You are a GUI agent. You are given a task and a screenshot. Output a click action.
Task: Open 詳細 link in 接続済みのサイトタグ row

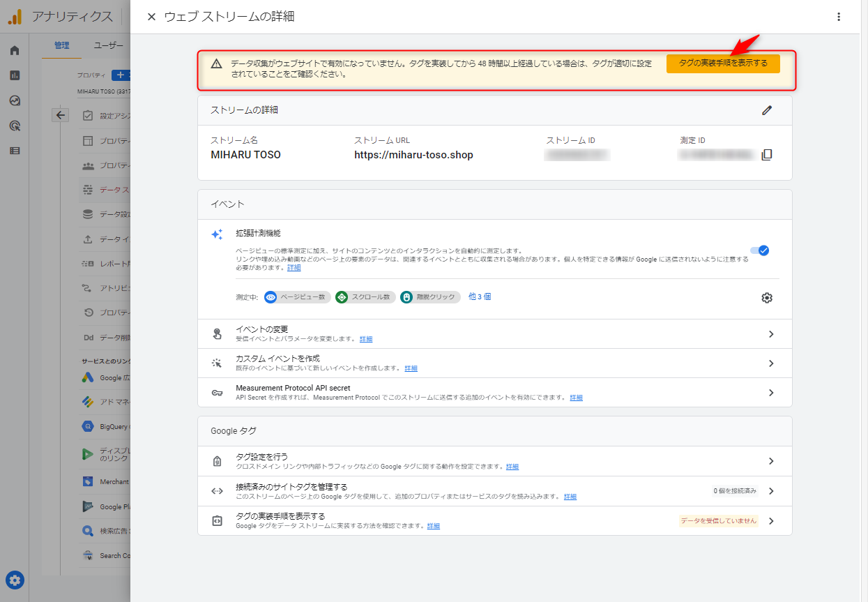pos(570,497)
